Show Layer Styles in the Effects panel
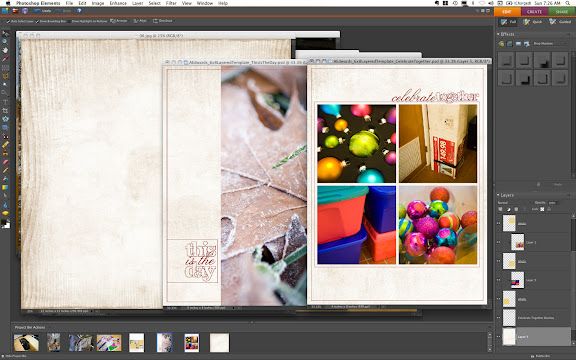 coord(510,44)
